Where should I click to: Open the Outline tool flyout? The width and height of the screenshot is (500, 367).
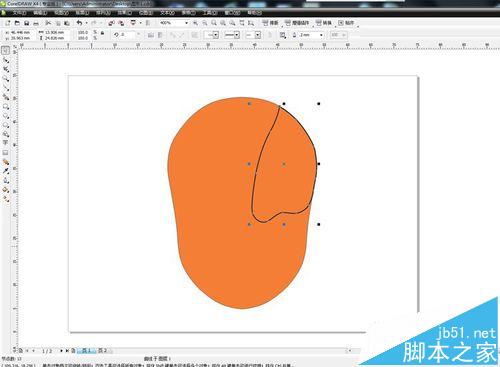pyautogui.click(x=5, y=180)
